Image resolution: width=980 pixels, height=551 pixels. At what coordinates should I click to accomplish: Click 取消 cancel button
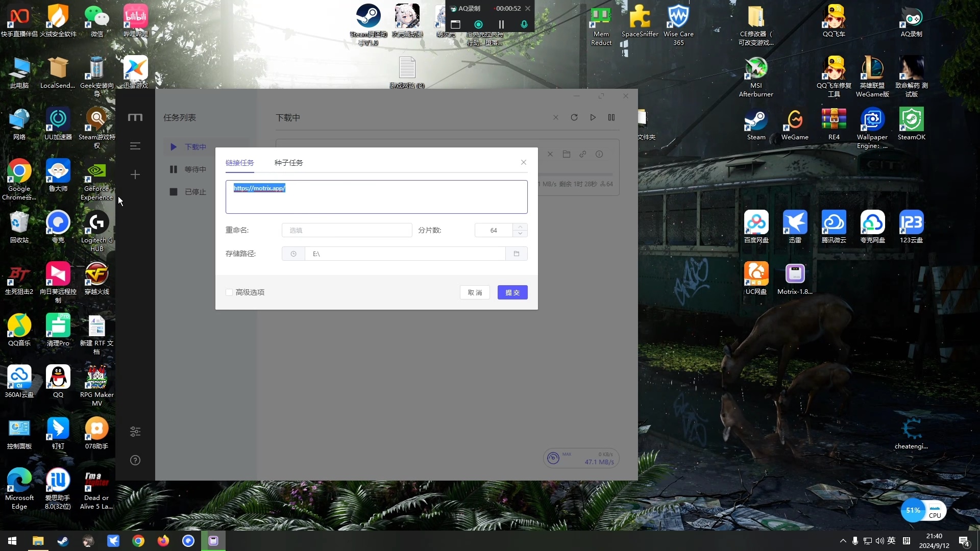click(x=475, y=292)
